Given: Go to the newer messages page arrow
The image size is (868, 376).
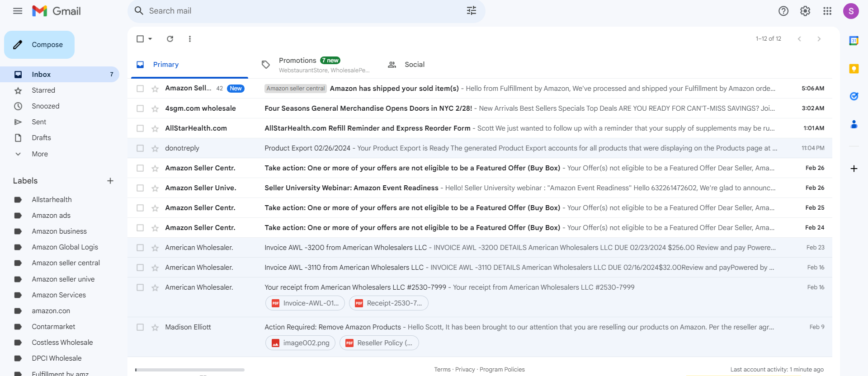Looking at the screenshot, I should coord(799,39).
